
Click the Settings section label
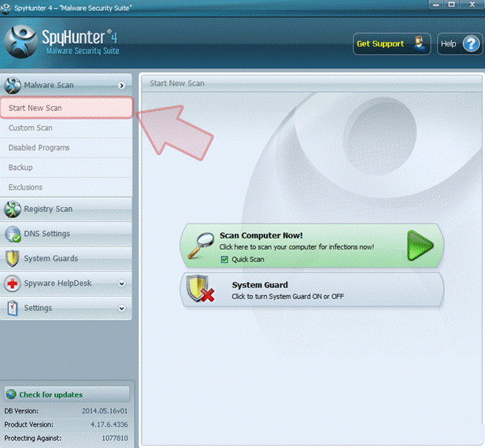pos(38,308)
